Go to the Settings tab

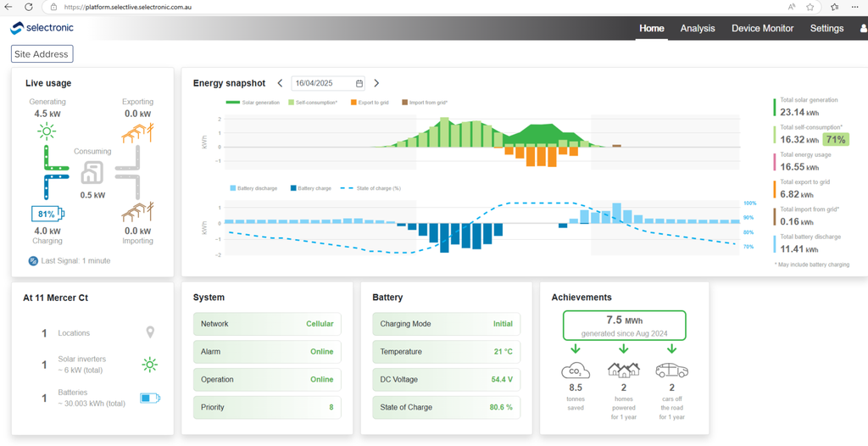pos(826,28)
